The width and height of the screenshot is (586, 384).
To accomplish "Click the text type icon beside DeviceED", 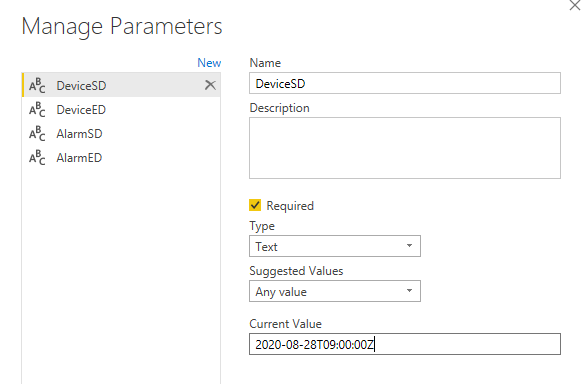I will coord(37,110).
